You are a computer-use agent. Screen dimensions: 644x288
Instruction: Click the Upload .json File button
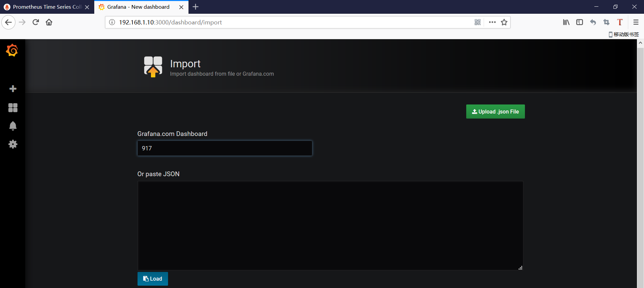point(495,112)
